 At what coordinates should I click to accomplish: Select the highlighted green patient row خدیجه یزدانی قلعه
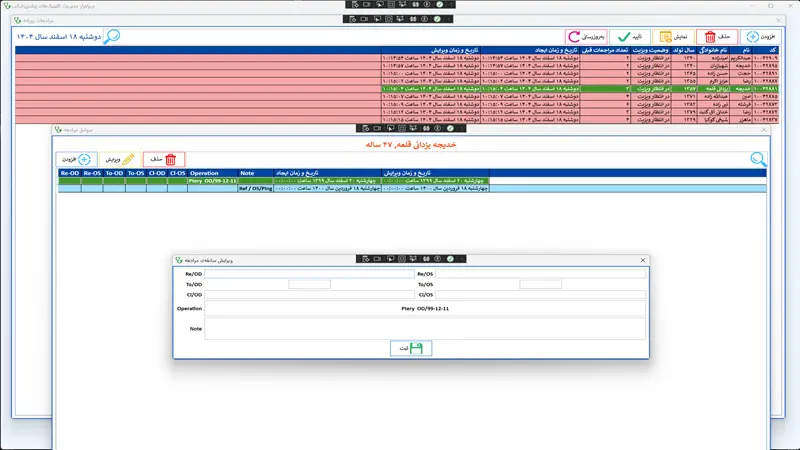click(397, 89)
